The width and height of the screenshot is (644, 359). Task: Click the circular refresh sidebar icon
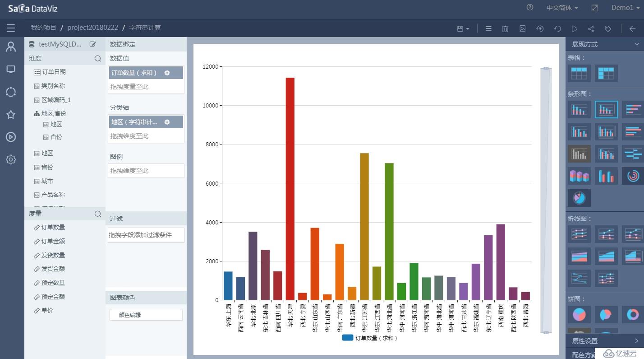click(x=11, y=92)
